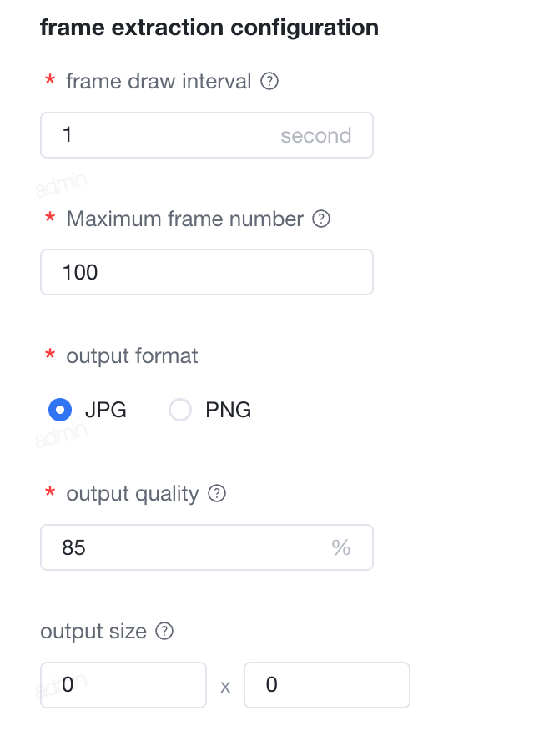Click the 'Maximum frame number' label text

click(x=185, y=219)
